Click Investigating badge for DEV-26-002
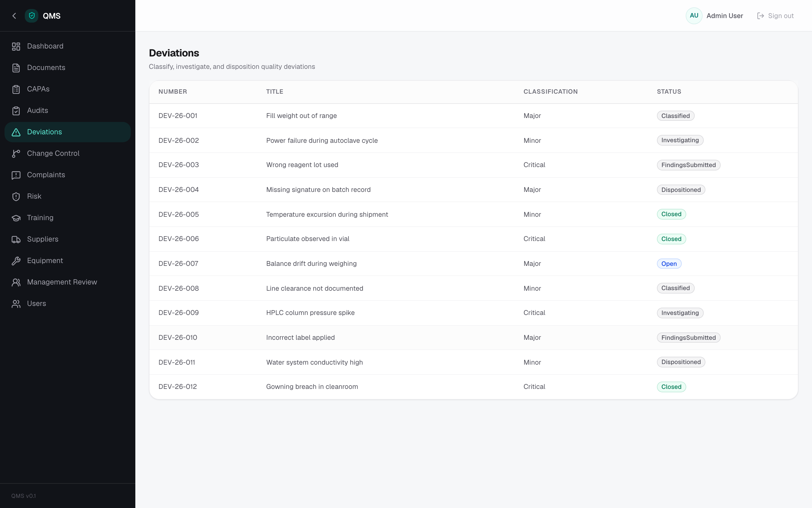The height and width of the screenshot is (508, 812). coord(680,140)
